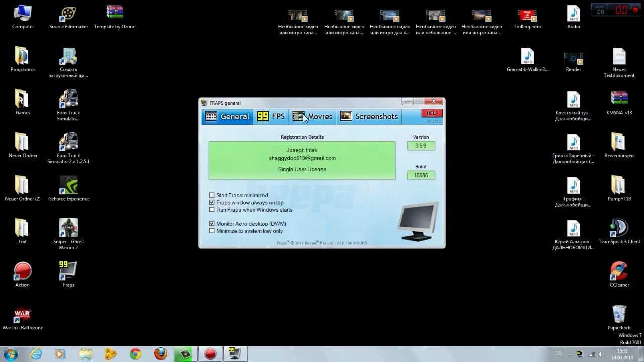
Task: Select the Template by Ozone archive
Action: pos(115,17)
